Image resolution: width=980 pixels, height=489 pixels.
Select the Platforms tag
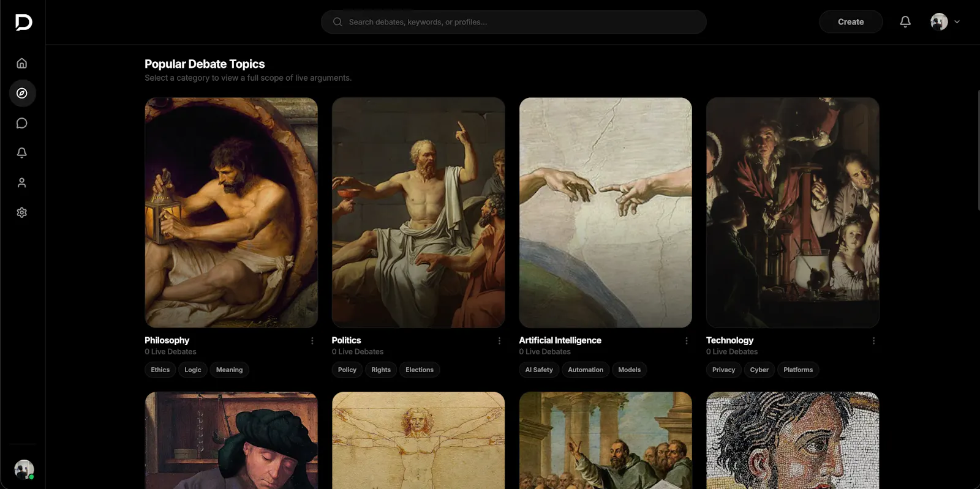798,370
